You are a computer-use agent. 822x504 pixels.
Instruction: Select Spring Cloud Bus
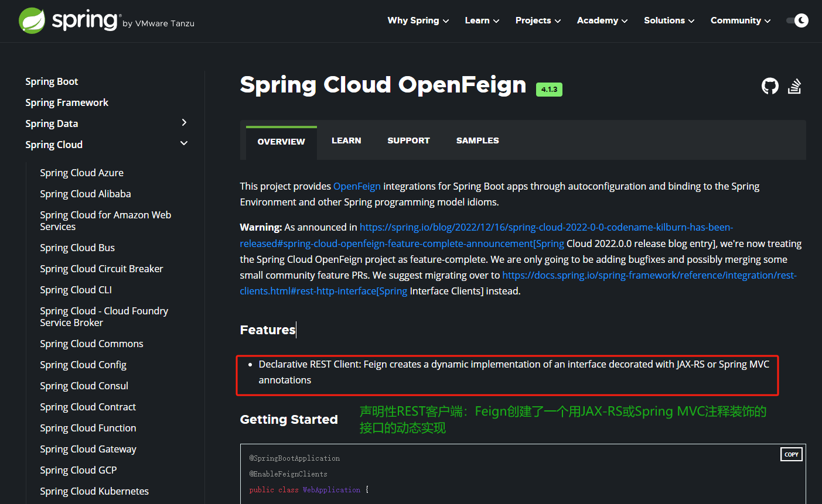77,248
